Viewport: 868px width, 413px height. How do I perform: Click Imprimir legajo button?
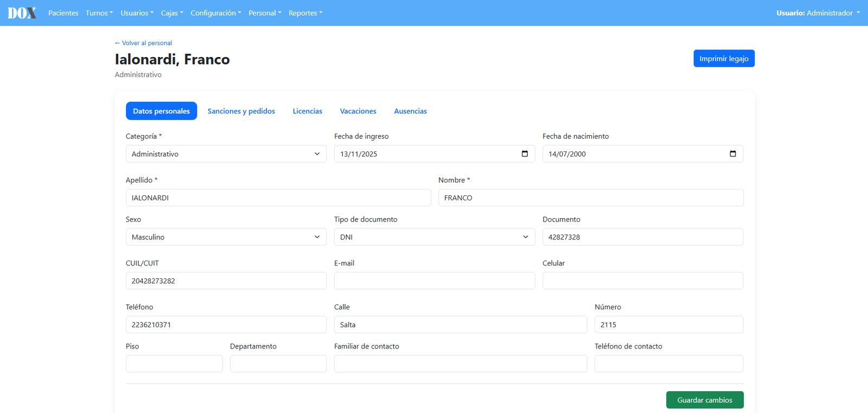[x=724, y=59]
